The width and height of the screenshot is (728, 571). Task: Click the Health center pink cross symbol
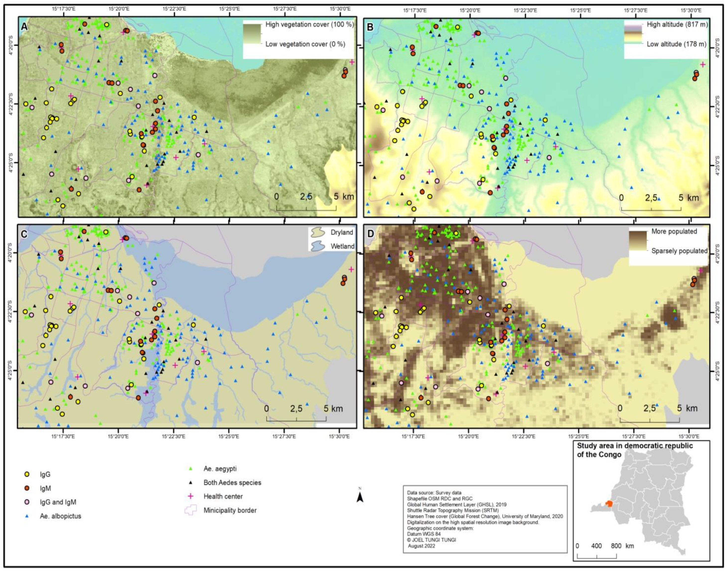[190, 496]
